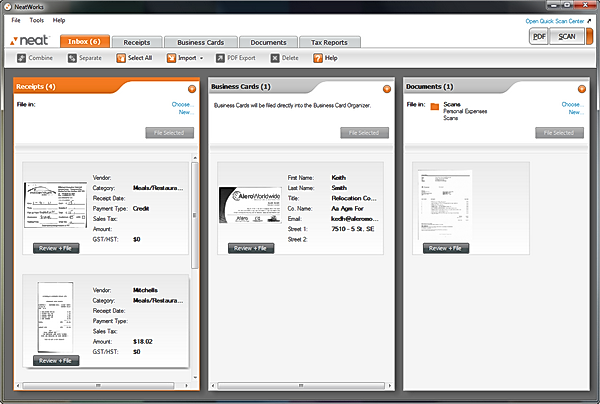Select the first receipt thumbnail
600x404 pixels.
[x=55, y=205]
